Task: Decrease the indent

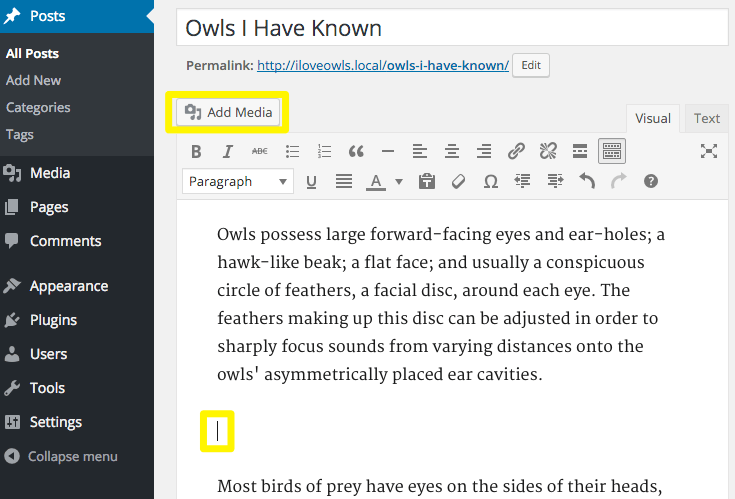Action: (x=523, y=181)
